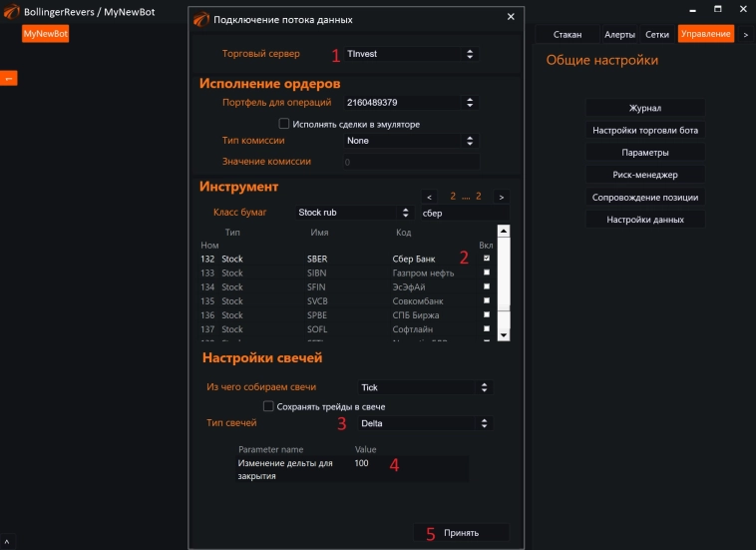
Task: Go to previous instrument page arrow
Action: tap(429, 197)
